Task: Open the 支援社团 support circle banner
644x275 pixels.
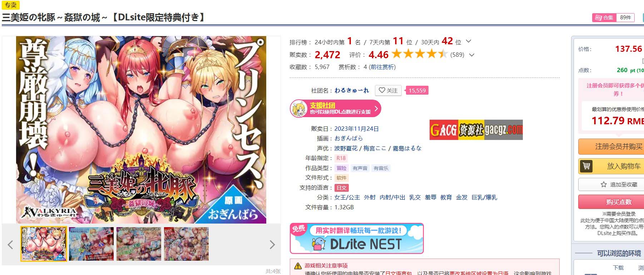Action: pyautogui.click(x=335, y=109)
